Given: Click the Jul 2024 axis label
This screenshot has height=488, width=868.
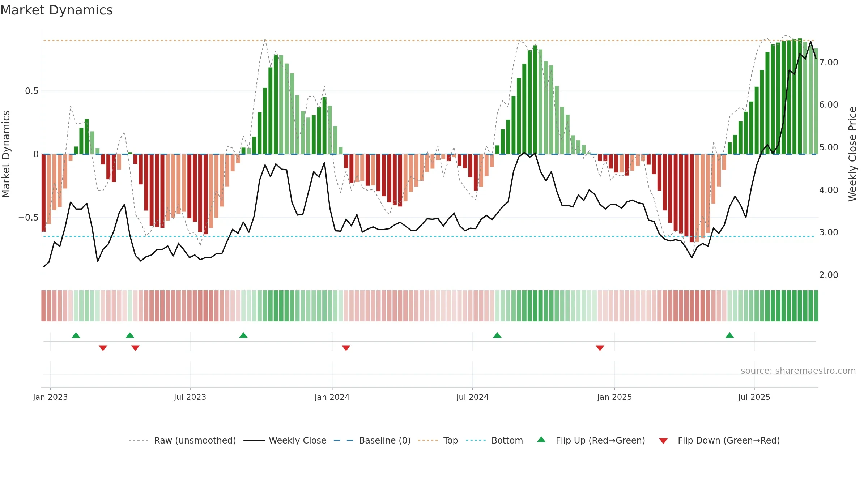Looking at the screenshot, I should pos(472,397).
